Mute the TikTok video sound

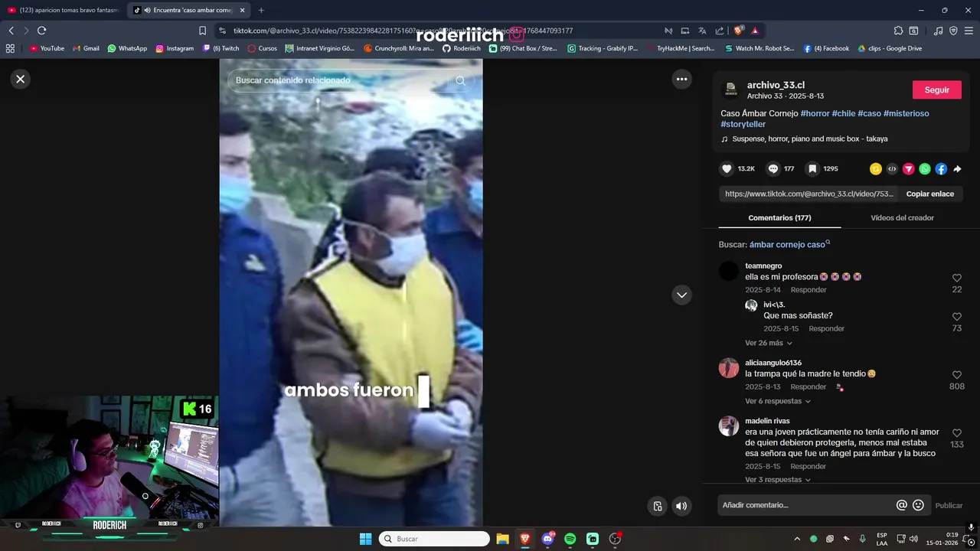[681, 506]
